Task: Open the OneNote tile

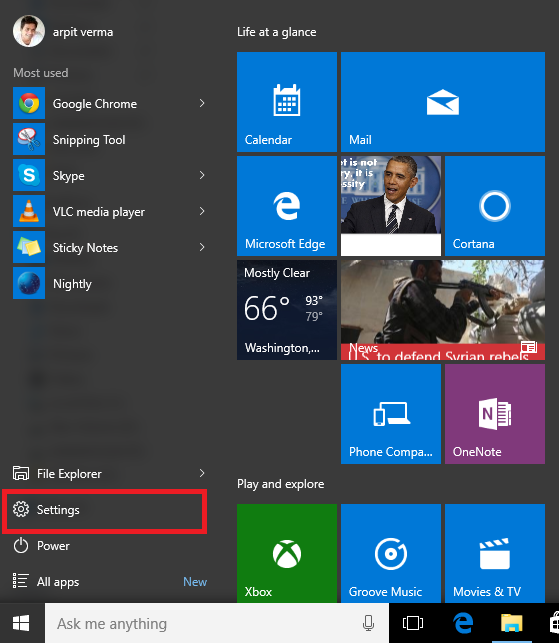Action: pos(495,414)
